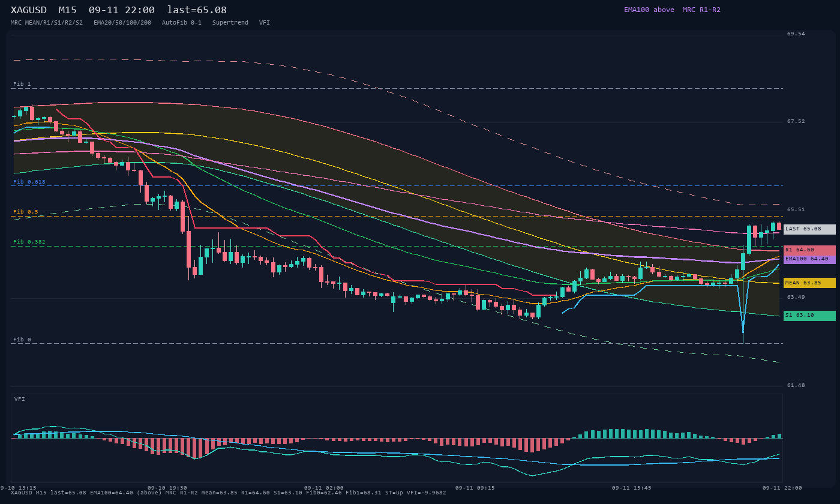Click the Fib 1 level label
This screenshot has width=840, height=504.
tap(22, 84)
